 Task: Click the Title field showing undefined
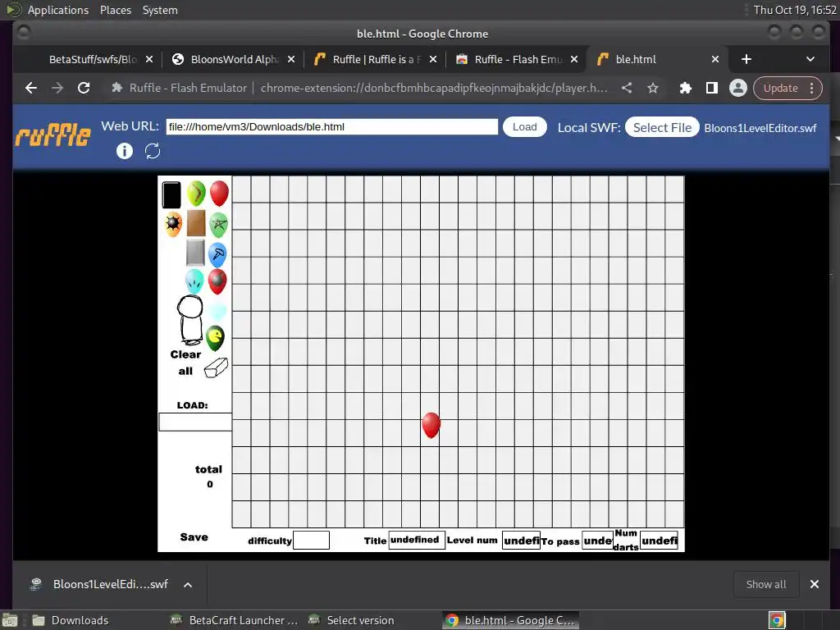point(416,540)
